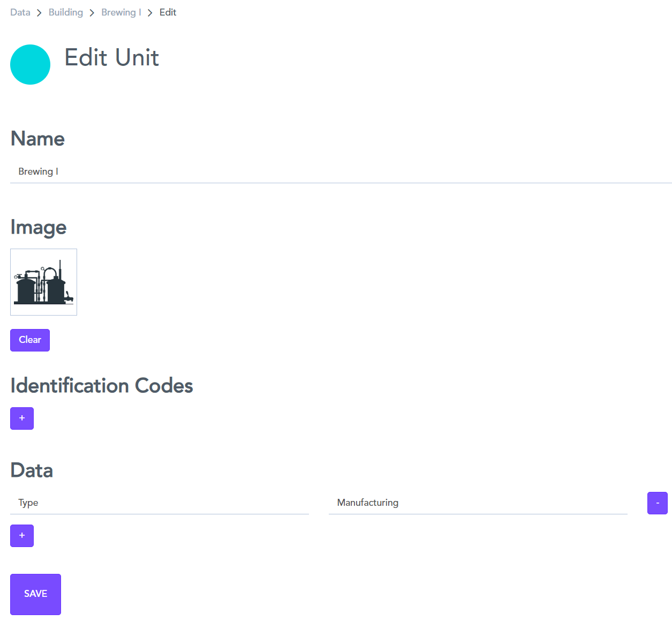Save the unit with SAVE button
This screenshot has width=672, height=621.
35,594
